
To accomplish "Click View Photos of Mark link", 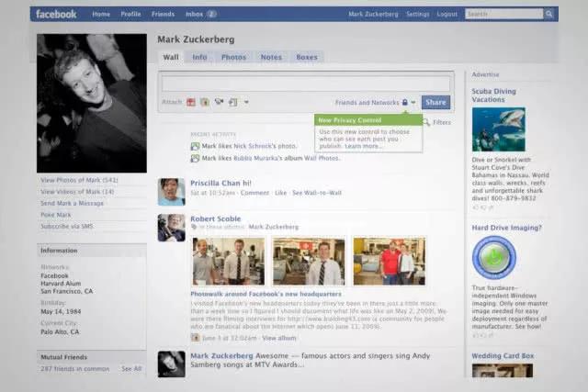I will coord(79,180).
